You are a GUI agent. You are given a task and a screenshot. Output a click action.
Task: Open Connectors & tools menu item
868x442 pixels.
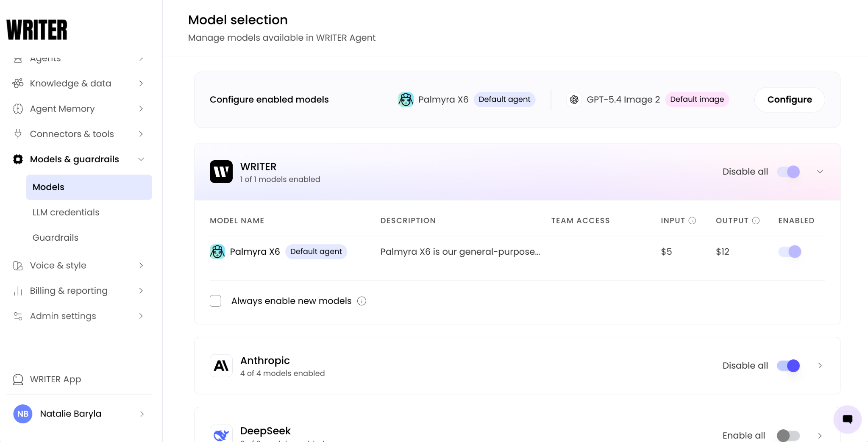click(x=79, y=134)
